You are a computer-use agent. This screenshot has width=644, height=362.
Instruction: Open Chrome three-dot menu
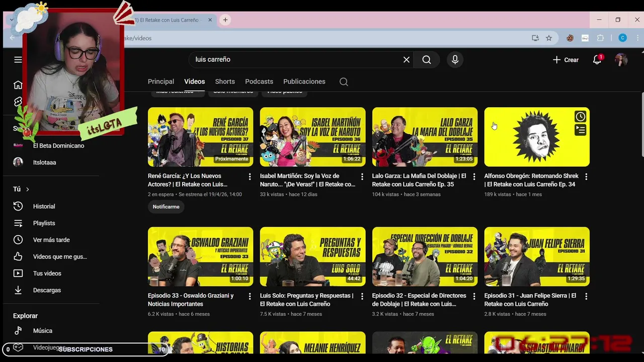637,38
